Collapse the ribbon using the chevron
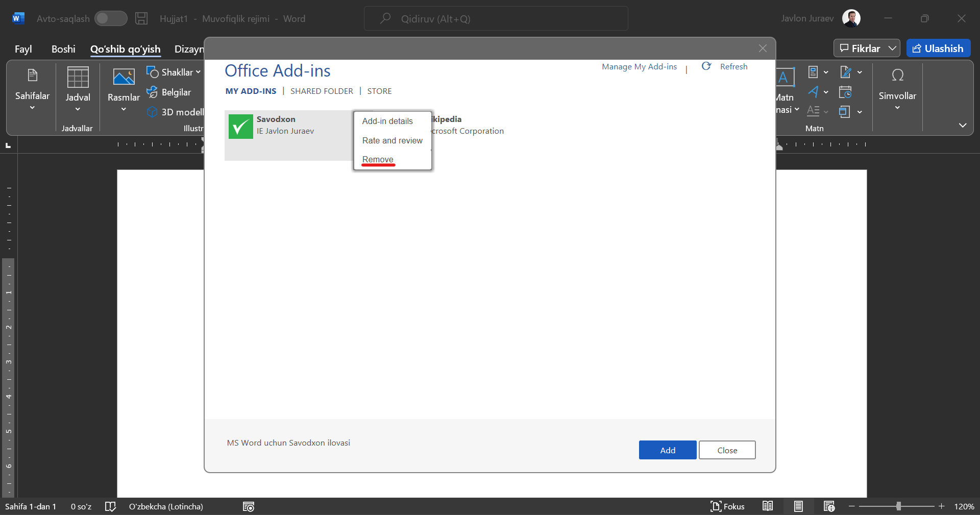The height and width of the screenshot is (515, 980). pos(963,125)
